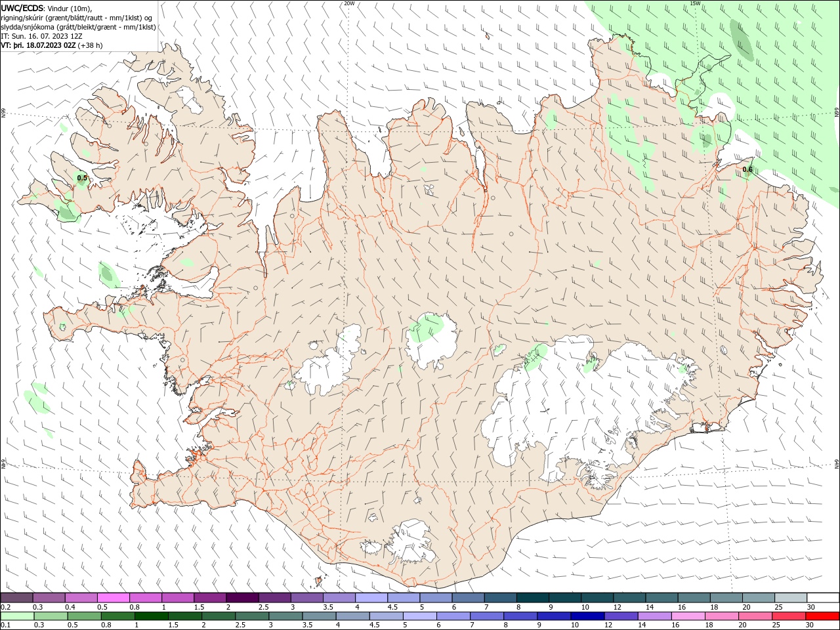
Task: Click the 0.2 label under the snow legend
Action: click(x=5, y=607)
